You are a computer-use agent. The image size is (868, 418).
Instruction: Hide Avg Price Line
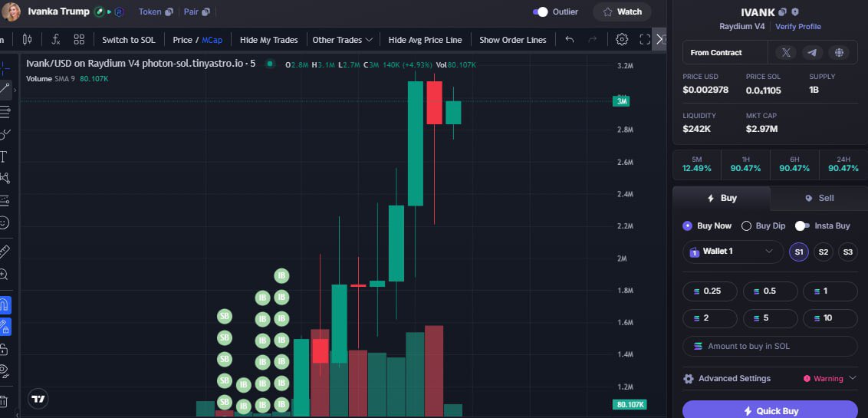coord(425,40)
